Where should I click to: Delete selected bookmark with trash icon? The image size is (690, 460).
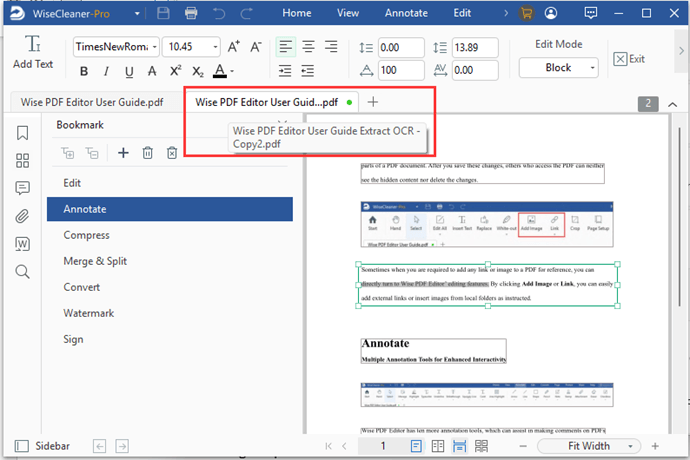tap(147, 153)
